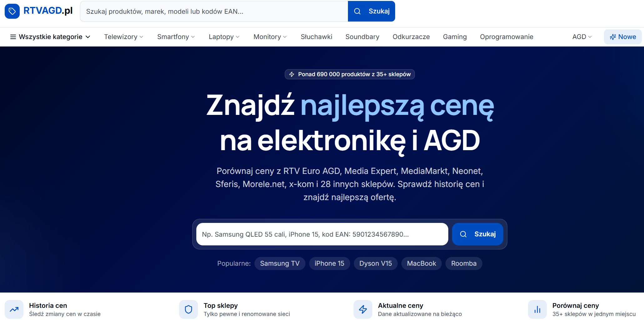
Task: Click the Aktualne ceny lightning bolt icon
Action: coord(363,309)
